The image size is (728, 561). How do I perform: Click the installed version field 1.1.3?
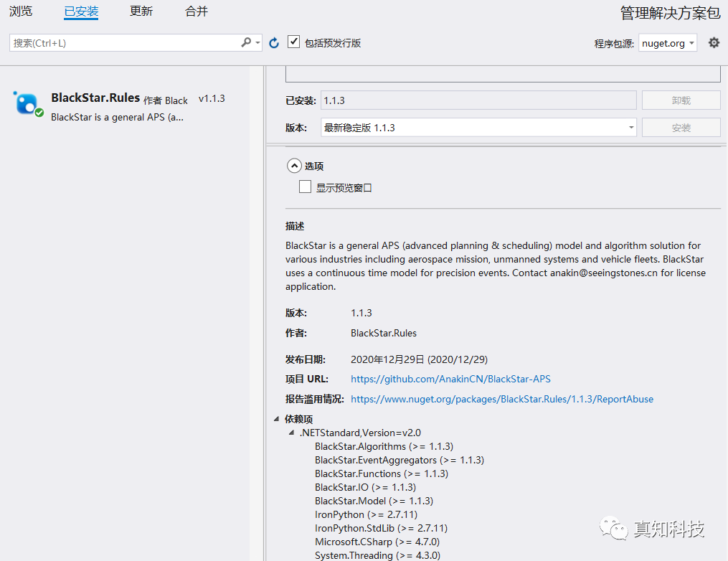pos(478,100)
